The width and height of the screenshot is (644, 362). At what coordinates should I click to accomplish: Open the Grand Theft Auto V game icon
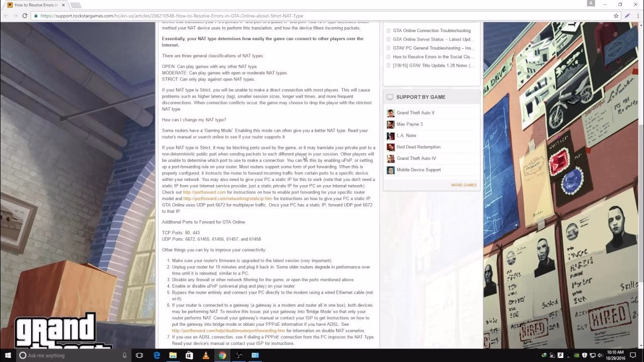pos(390,113)
